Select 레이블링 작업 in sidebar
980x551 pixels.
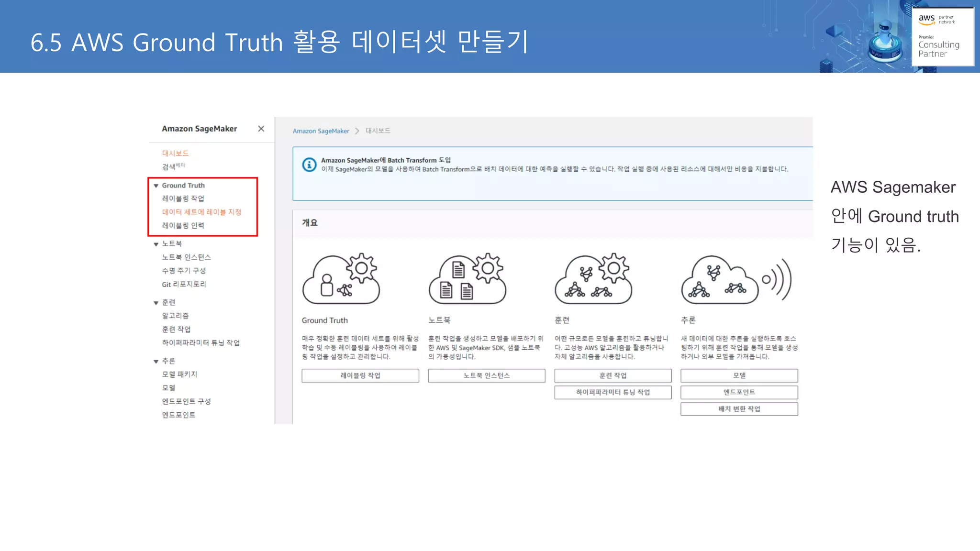183,198
